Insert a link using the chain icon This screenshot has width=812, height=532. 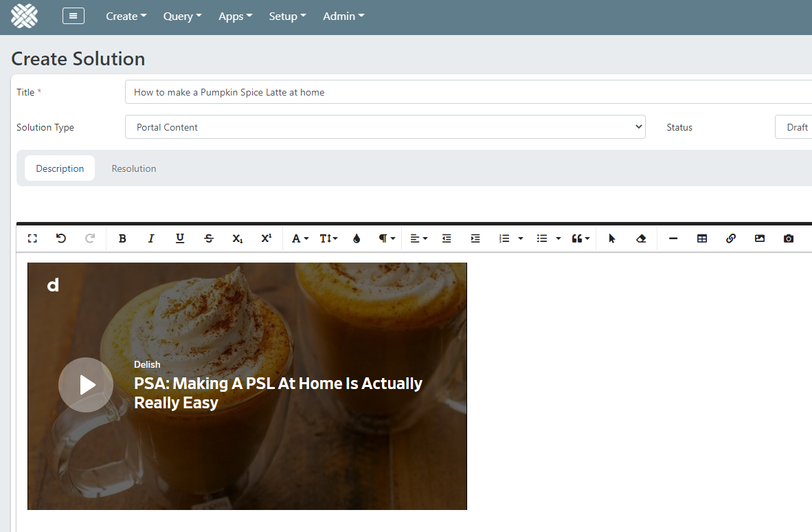731,239
